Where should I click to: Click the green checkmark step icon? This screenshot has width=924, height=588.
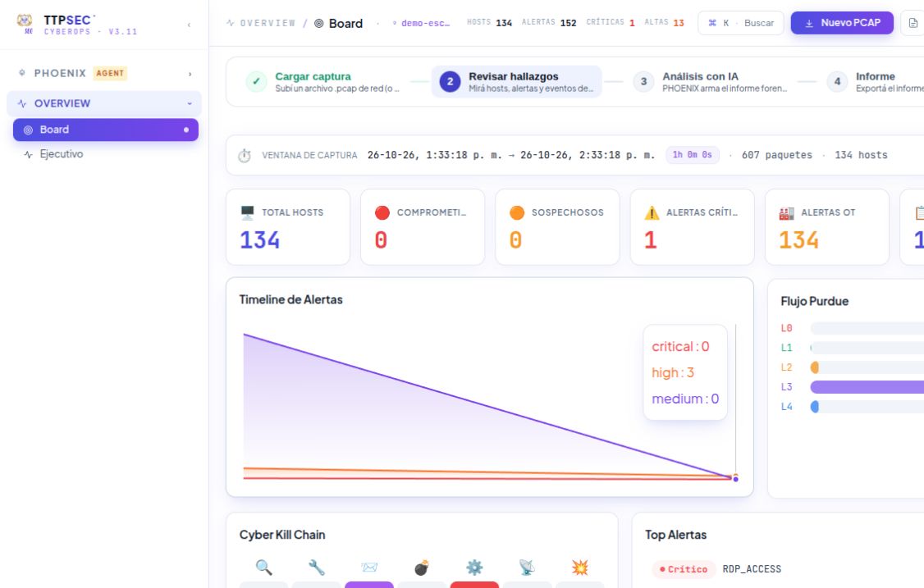point(256,82)
